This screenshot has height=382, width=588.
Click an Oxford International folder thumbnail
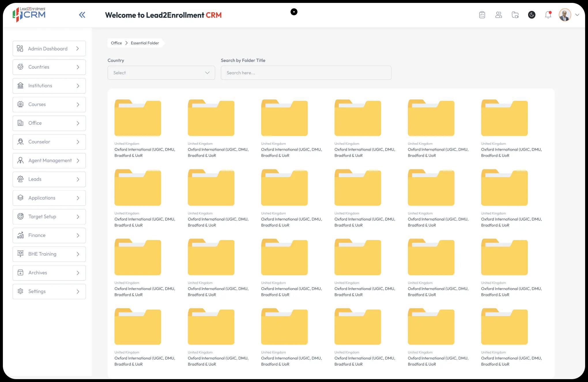[138, 118]
